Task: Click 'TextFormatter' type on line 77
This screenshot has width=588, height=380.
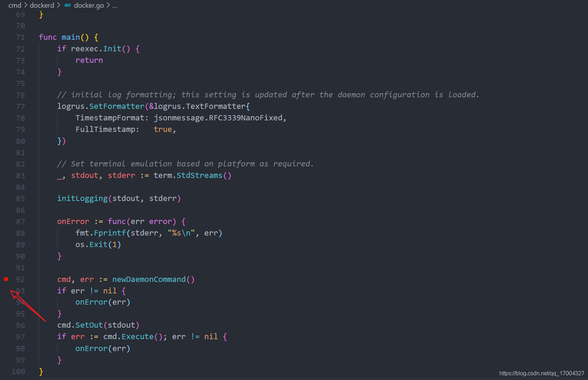Action: click(x=216, y=106)
